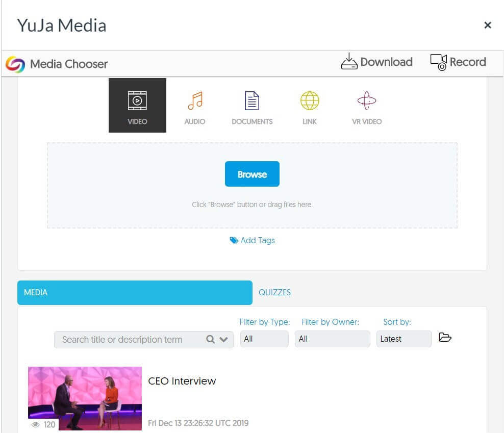Click the CEO Interview title
504x433 pixels.
pos(182,381)
